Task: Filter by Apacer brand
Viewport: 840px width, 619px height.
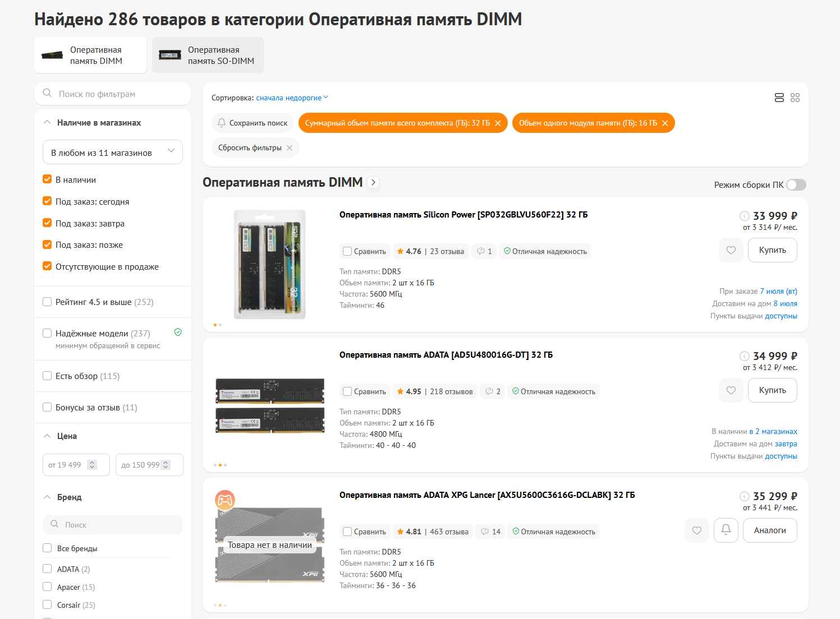Action: point(47,586)
